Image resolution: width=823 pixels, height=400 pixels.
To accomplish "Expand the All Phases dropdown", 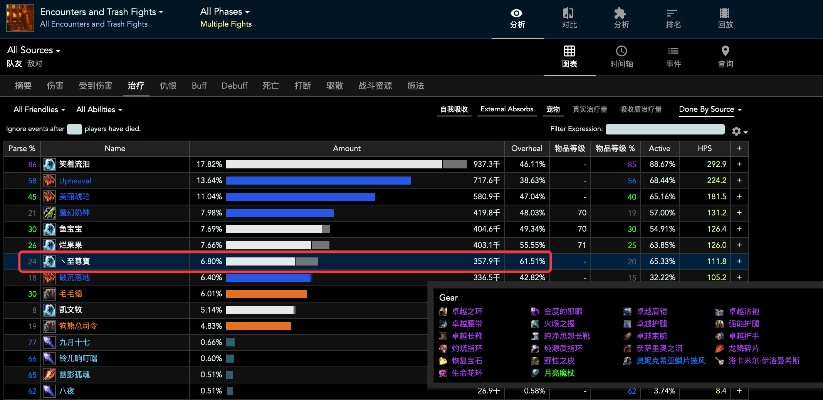I will [x=225, y=12].
